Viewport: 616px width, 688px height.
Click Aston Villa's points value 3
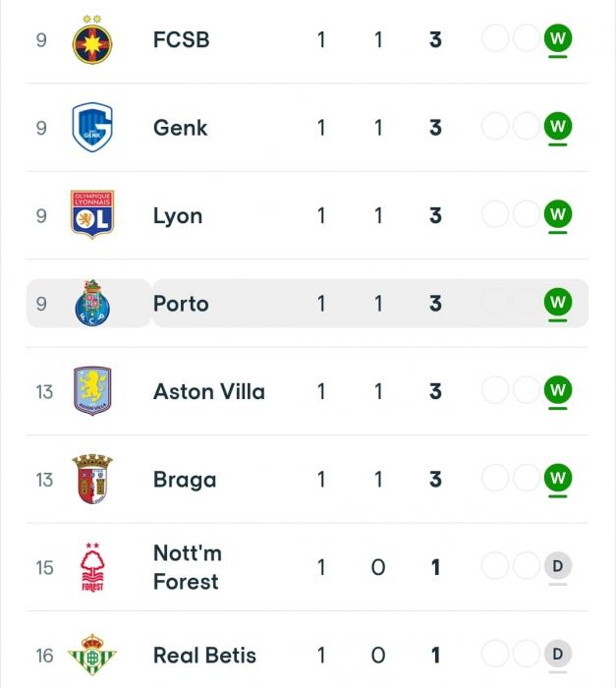click(435, 391)
